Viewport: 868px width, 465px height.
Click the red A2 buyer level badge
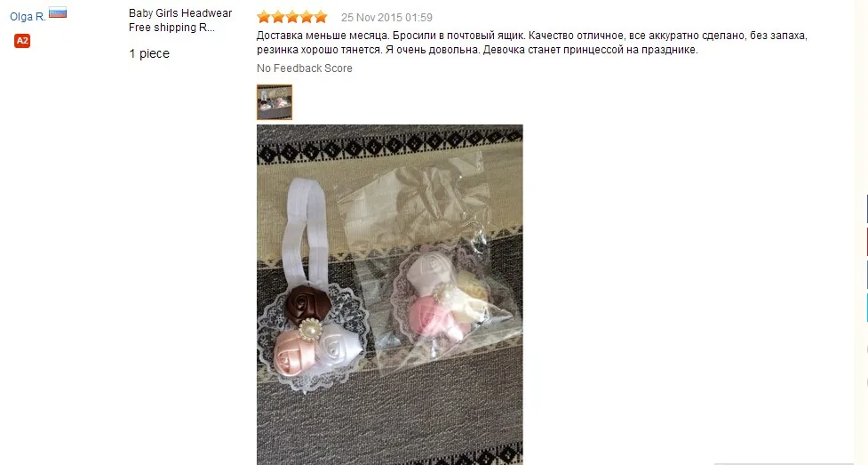(22, 41)
